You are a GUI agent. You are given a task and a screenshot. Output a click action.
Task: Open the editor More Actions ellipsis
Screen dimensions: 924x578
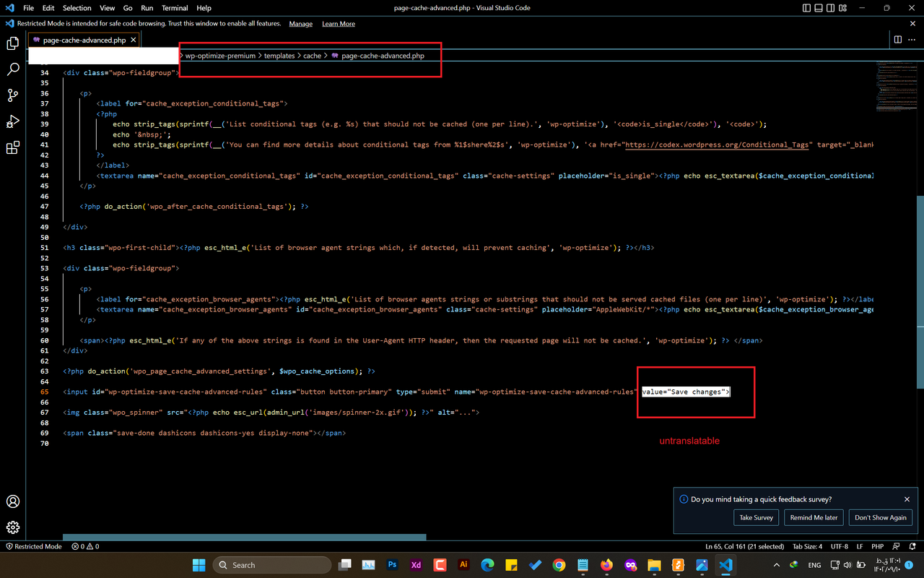912,40
